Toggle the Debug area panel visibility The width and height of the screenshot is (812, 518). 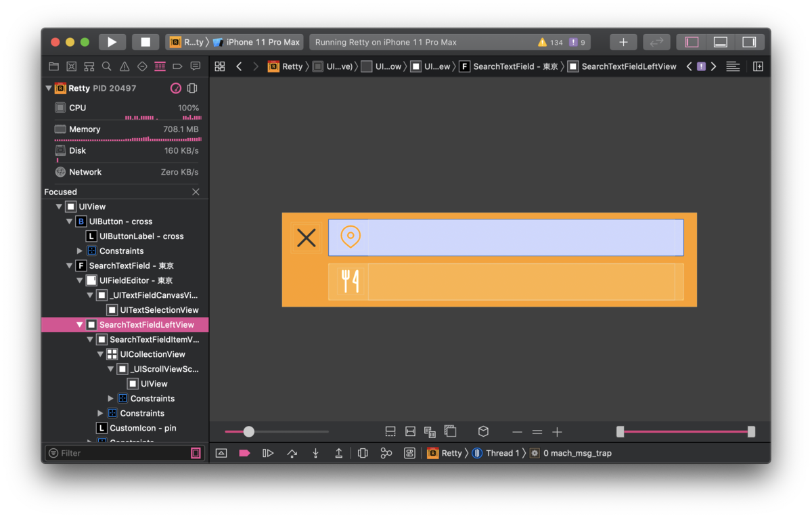click(721, 42)
